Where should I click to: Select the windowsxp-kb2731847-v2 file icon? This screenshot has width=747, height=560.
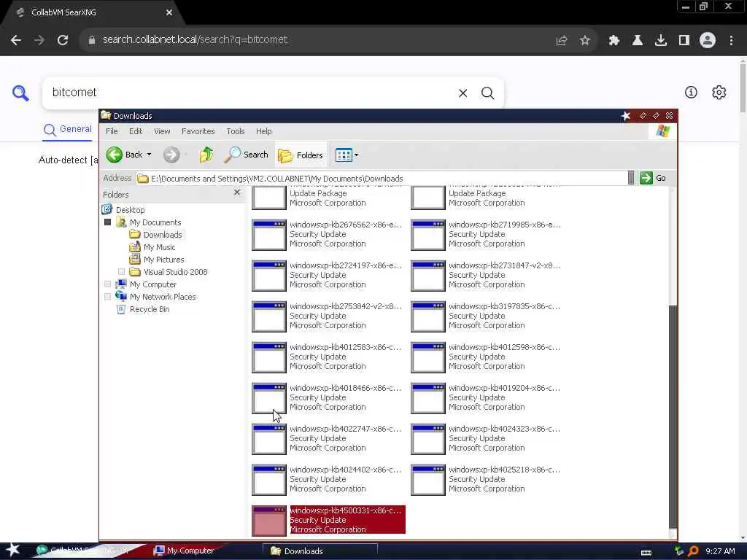[428, 276]
